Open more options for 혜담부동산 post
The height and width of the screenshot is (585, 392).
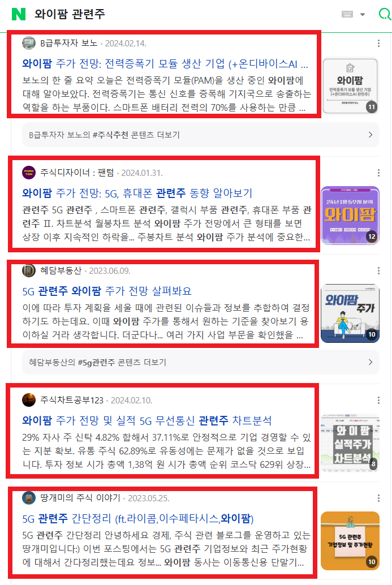[378, 271]
